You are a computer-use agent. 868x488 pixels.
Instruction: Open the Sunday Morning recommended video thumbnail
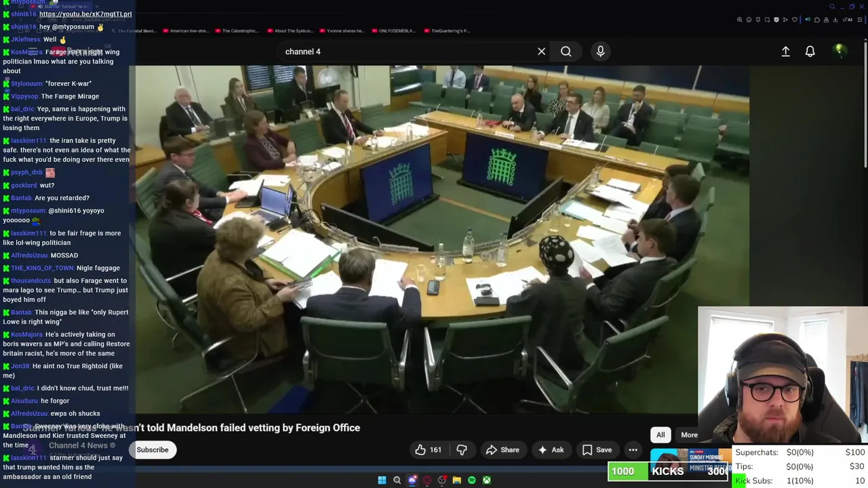coord(690,460)
